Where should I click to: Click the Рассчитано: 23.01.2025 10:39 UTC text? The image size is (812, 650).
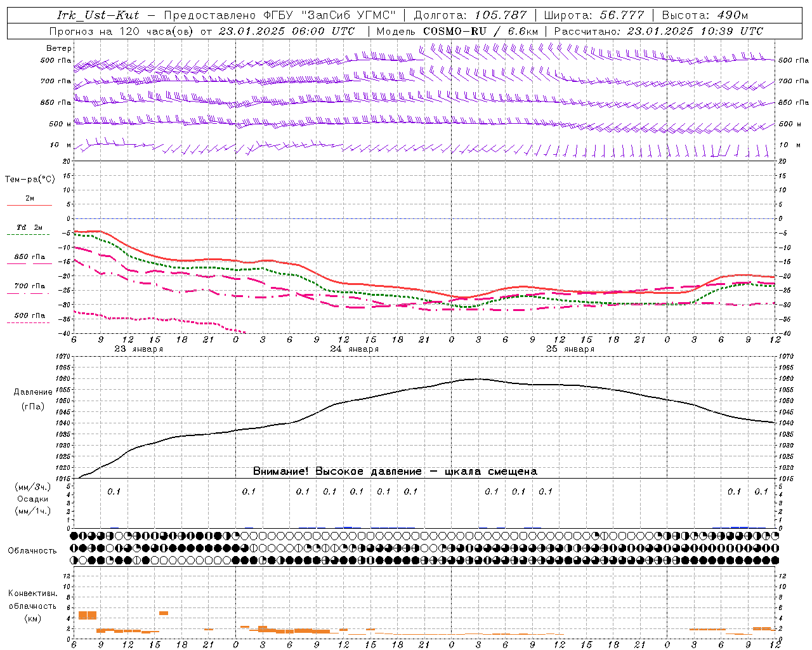coord(658,31)
